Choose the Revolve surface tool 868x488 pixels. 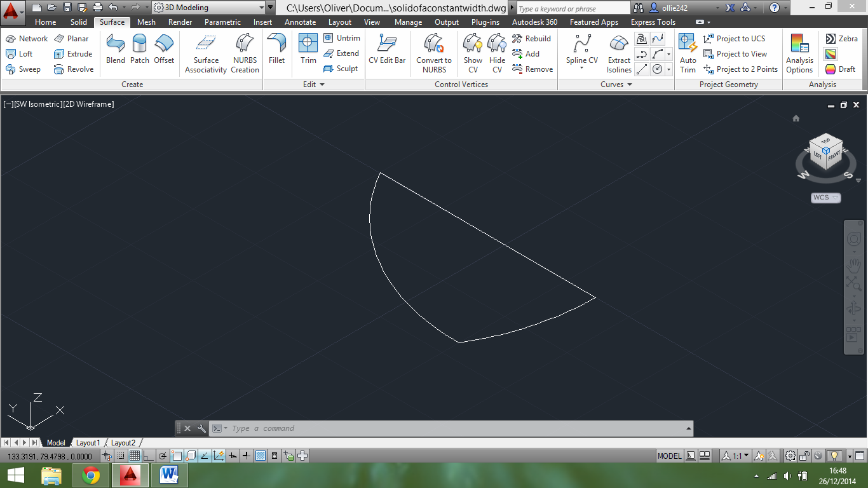(x=74, y=69)
